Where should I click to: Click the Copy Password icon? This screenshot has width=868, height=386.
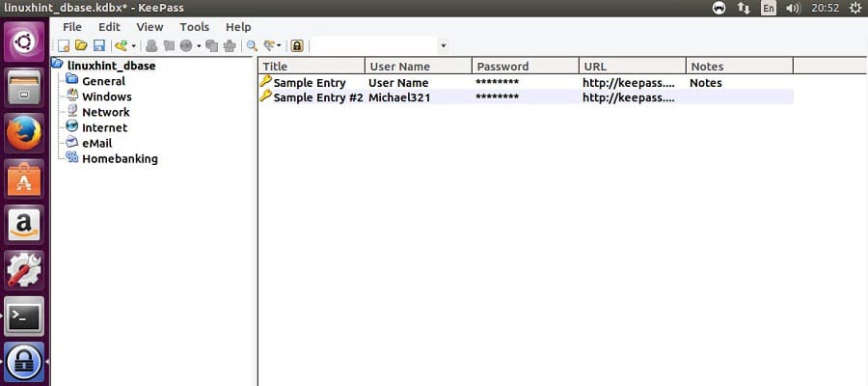[x=169, y=46]
